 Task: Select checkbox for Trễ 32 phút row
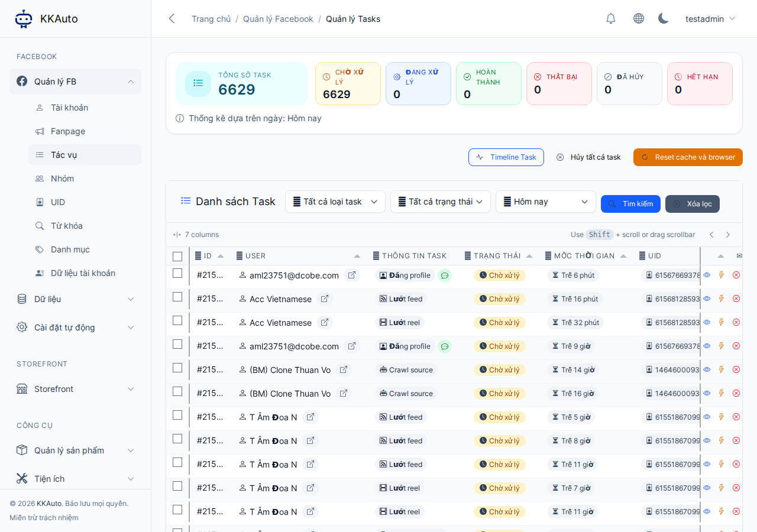click(177, 320)
